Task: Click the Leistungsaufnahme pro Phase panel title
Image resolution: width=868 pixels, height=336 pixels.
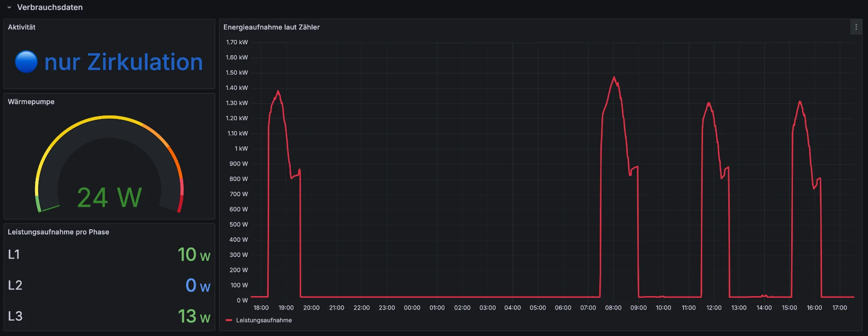Action: (59, 232)
